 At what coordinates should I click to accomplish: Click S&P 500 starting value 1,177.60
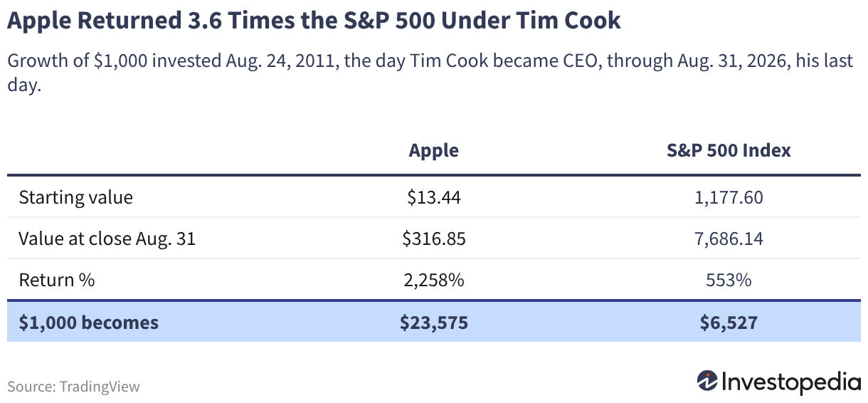pos(729,197)
